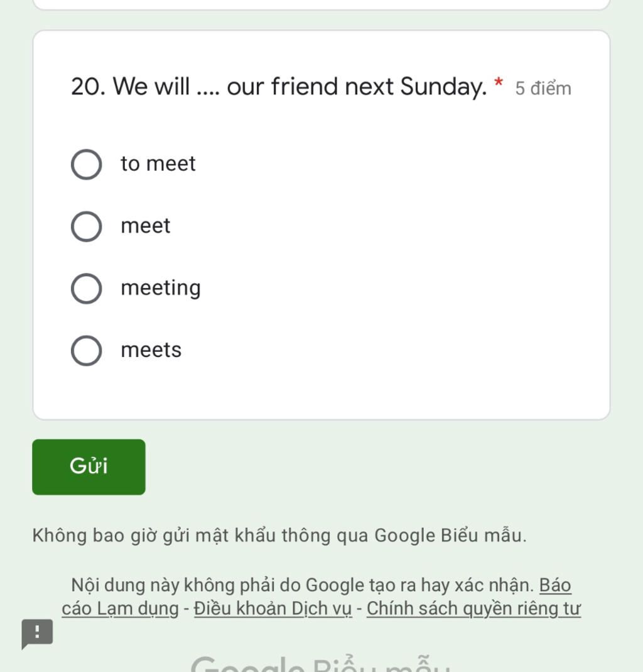Open the Điều khoản Dịch vụ link
The height and width of the screenshot is (672, 643).
pos(273,609)
